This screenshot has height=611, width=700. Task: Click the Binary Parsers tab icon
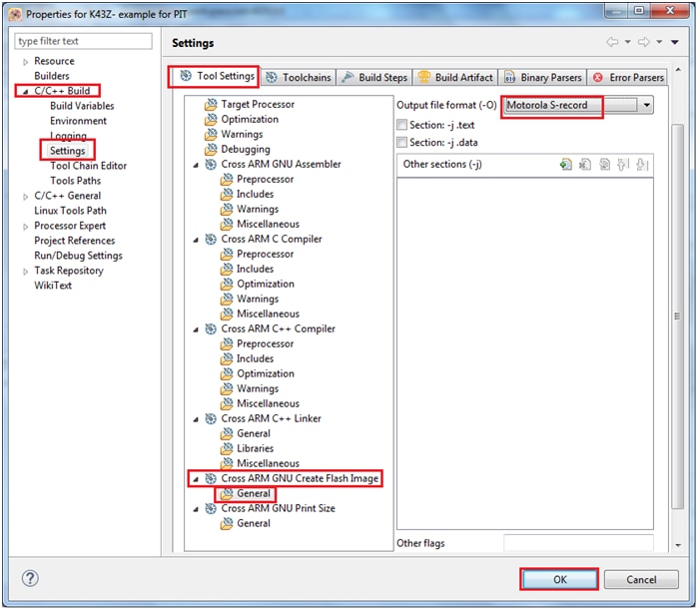tap(510, 77)
